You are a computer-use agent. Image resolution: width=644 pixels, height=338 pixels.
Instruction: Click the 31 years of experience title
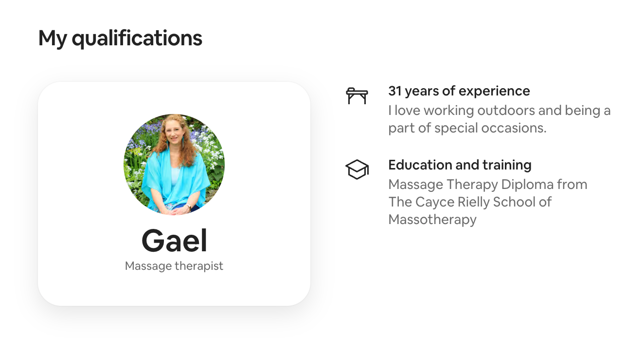click(459, 91)
